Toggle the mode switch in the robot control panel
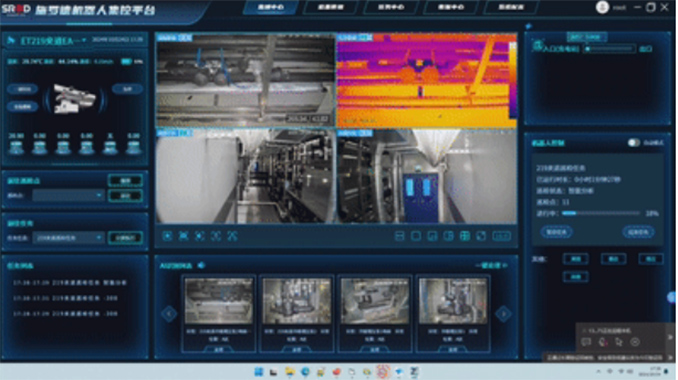678x380 pixels. click(634, 143)
